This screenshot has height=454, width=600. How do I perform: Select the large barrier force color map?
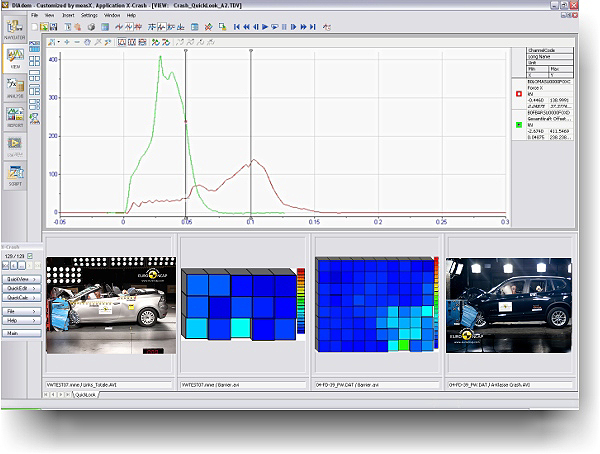click(375, 304)
